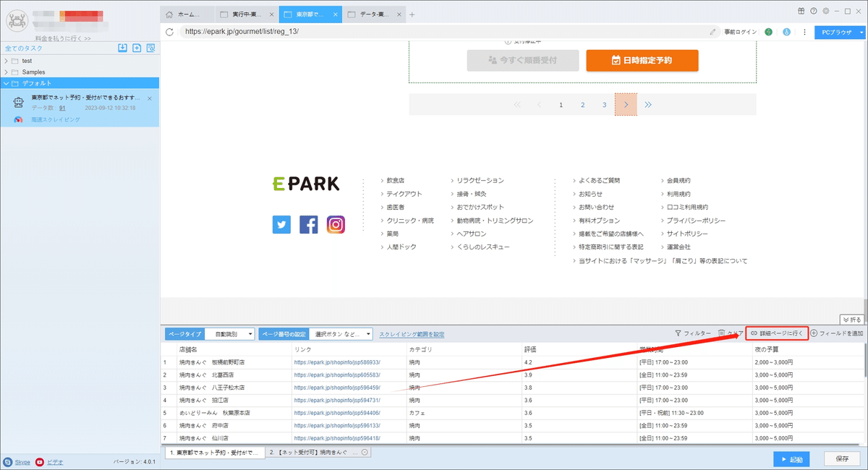868x470 pixels.
Task: Click the 起動 start button
Action: tap(791, 458)
